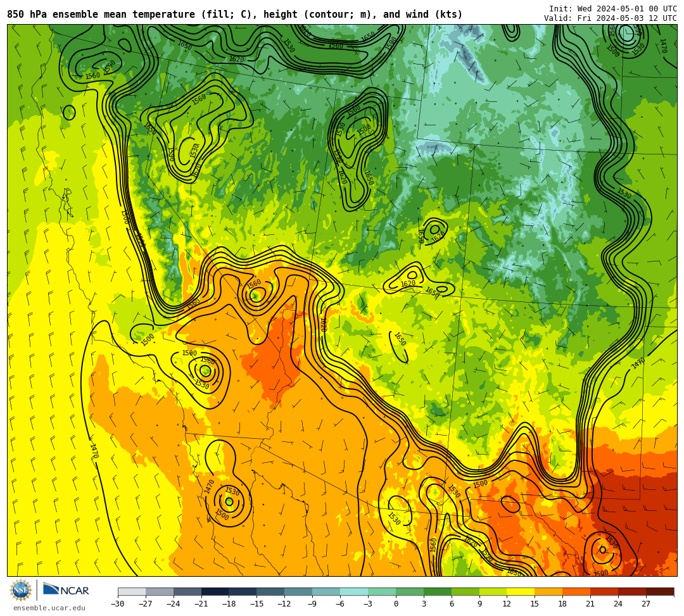Image resolution: width=684 pixels, height=616 pixels.
Task: Pick the colorbar swatch from 3 to 6
Action: (438, 591)
